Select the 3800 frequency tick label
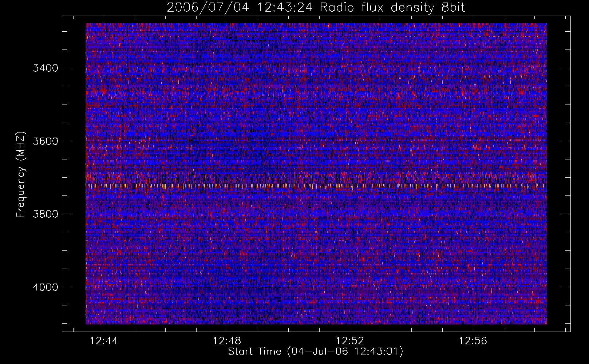589x364 pixels. [x=46, y=214]
